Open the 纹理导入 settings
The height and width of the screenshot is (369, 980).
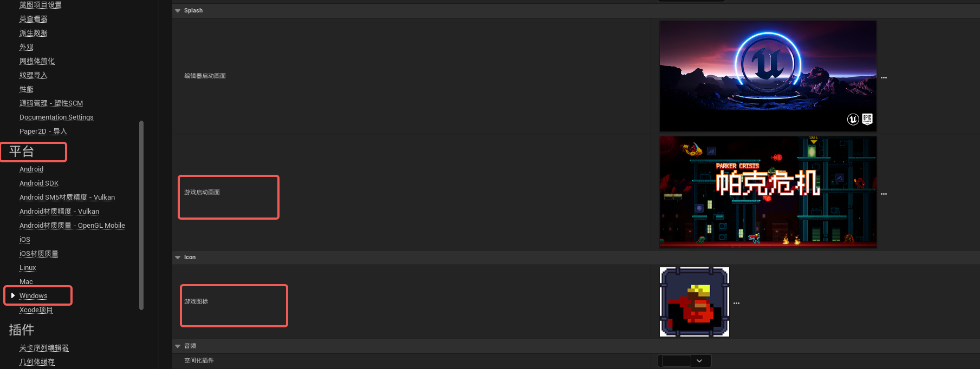tap(34, 75)
